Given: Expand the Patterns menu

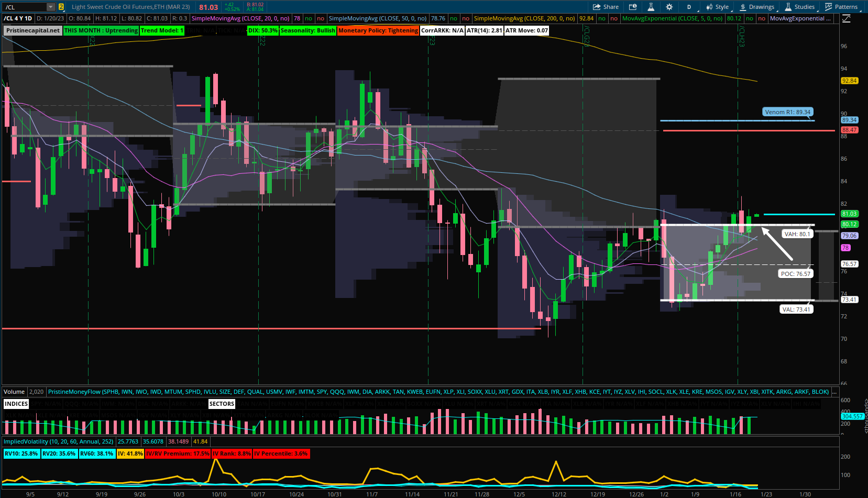Looking at the screenshot, I should point(842,7).
